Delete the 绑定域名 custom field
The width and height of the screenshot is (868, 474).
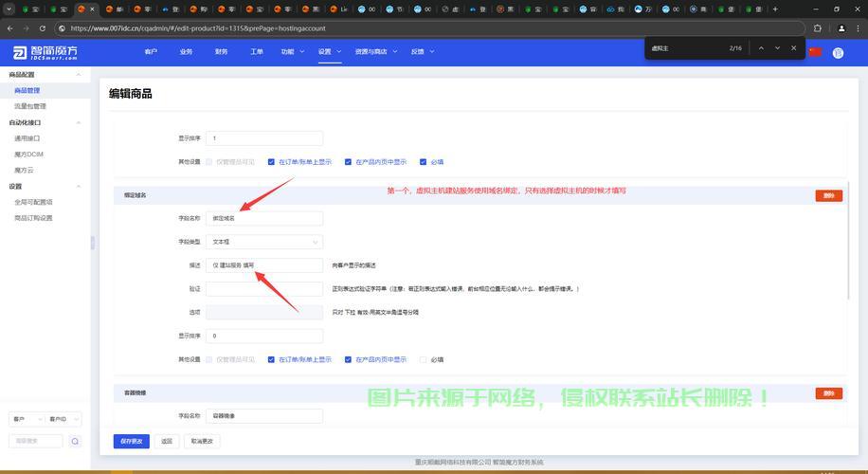[x=828, y=195]
